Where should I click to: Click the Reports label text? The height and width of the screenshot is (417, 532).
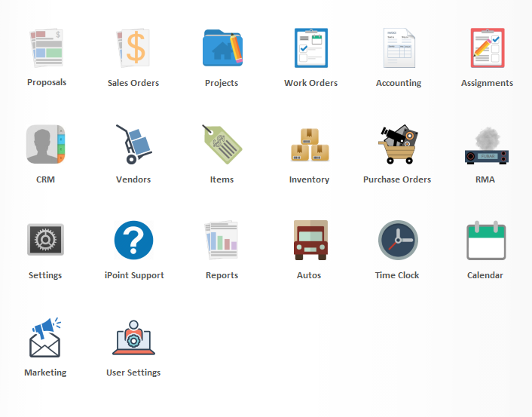pos(222,275)
